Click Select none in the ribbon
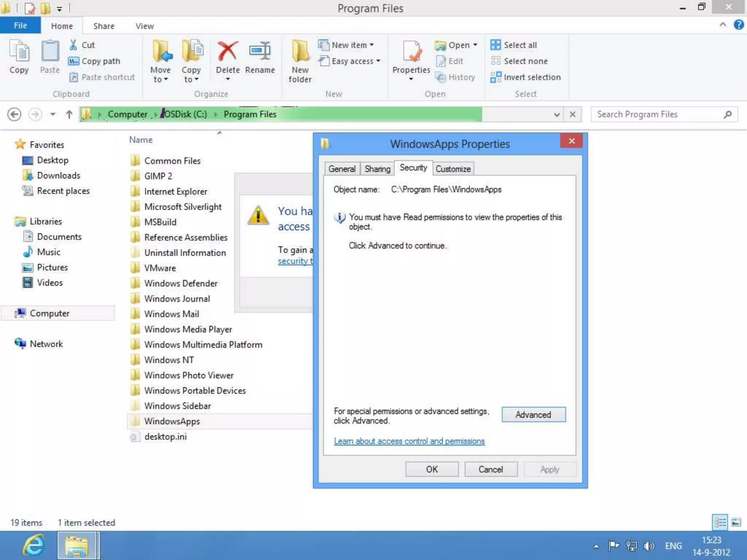The image size is (747, 560). [519, 61]
